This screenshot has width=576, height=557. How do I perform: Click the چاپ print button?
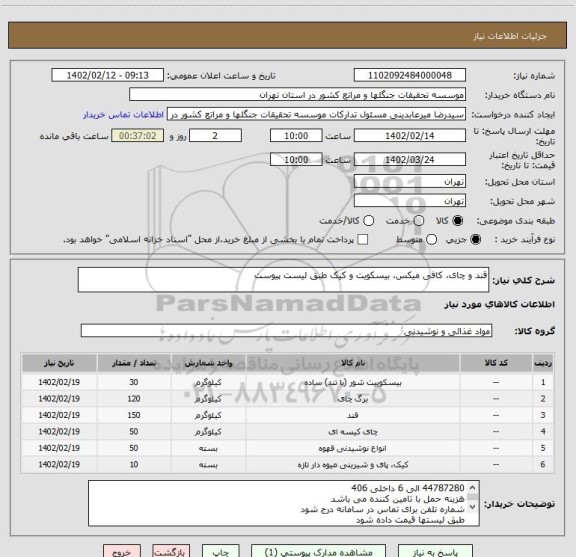click(220, 551)
